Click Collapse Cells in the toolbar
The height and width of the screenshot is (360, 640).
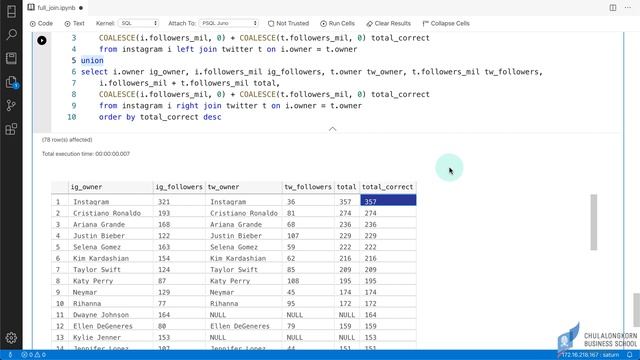coord(446,23)
